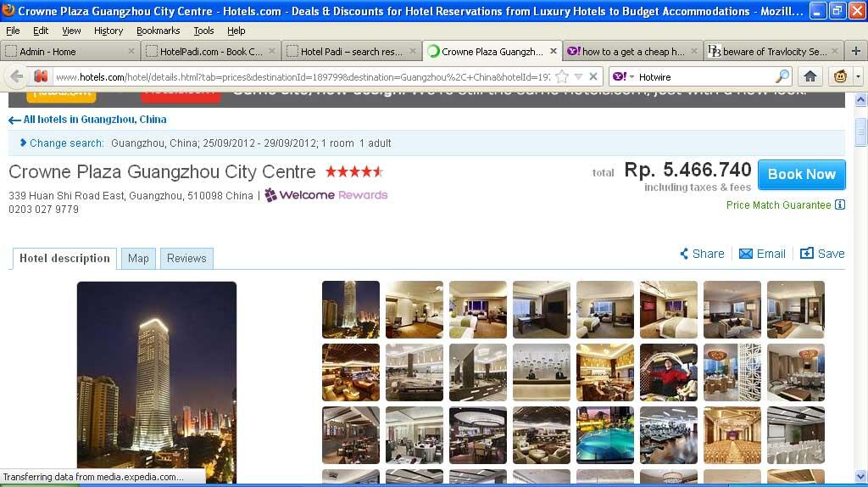Select the reception desk thumbnail
The height and width of the screenshot is (487, 868).
click(542, 372)
